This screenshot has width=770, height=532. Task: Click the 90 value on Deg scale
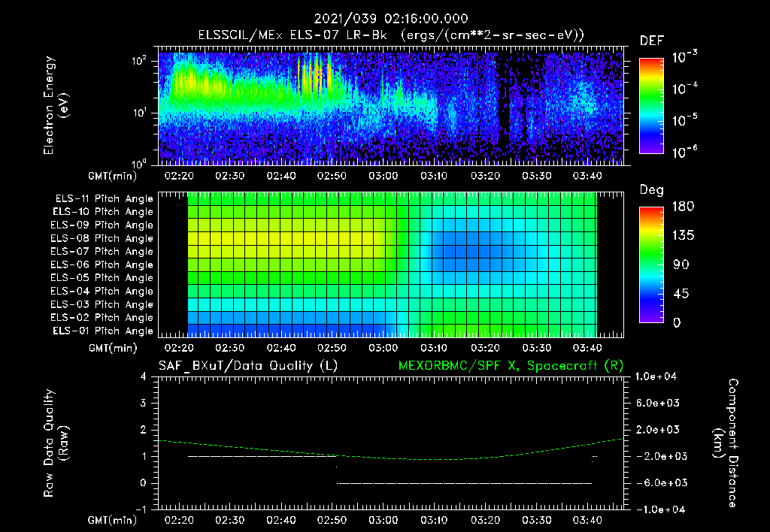tap(681, 264)
